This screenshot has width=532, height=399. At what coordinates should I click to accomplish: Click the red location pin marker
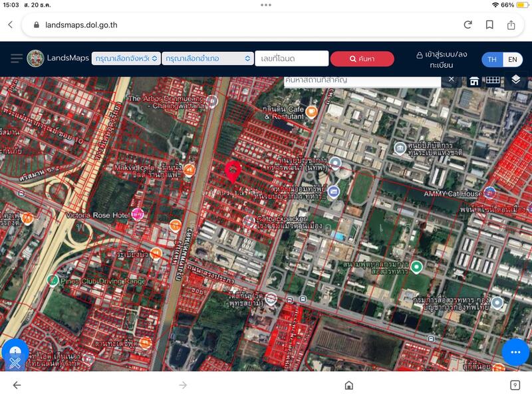click(x=232, y=172)
